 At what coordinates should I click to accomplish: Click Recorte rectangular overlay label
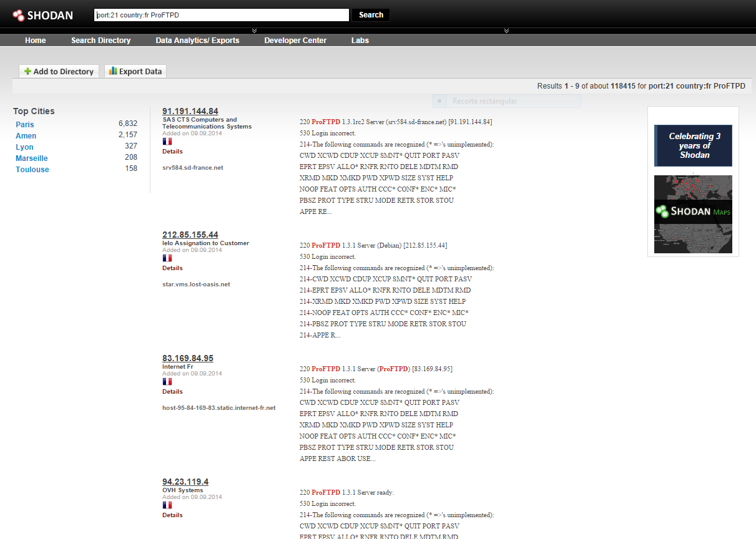tap(484, 101)
